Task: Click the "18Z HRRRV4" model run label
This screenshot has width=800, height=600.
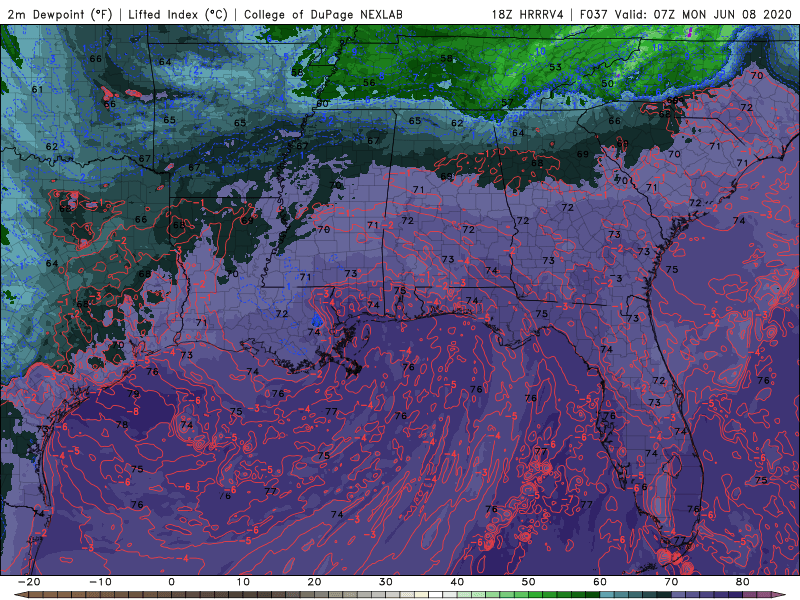Action: pos(528,14)
